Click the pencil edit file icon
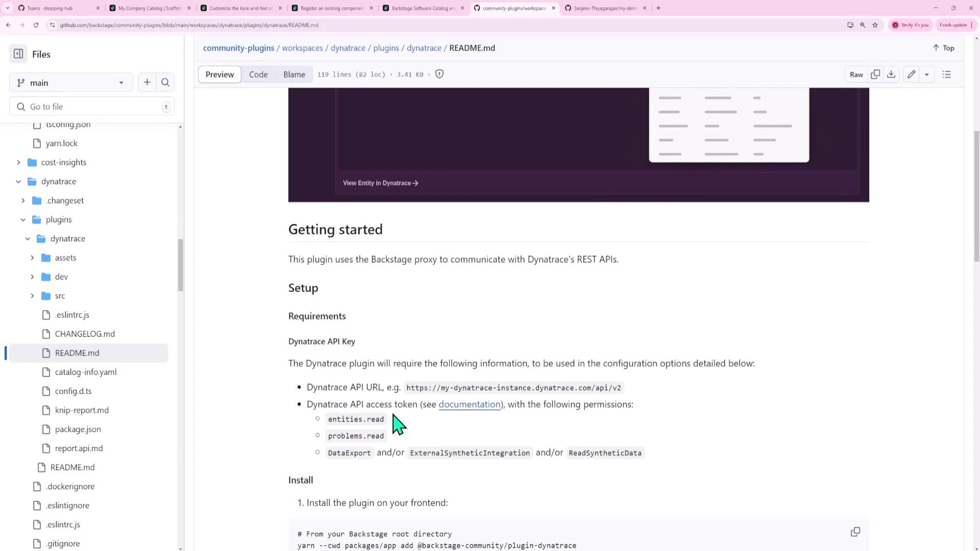Image resolution: width=980 pixels, height=551 pixels. pos(911,74)
